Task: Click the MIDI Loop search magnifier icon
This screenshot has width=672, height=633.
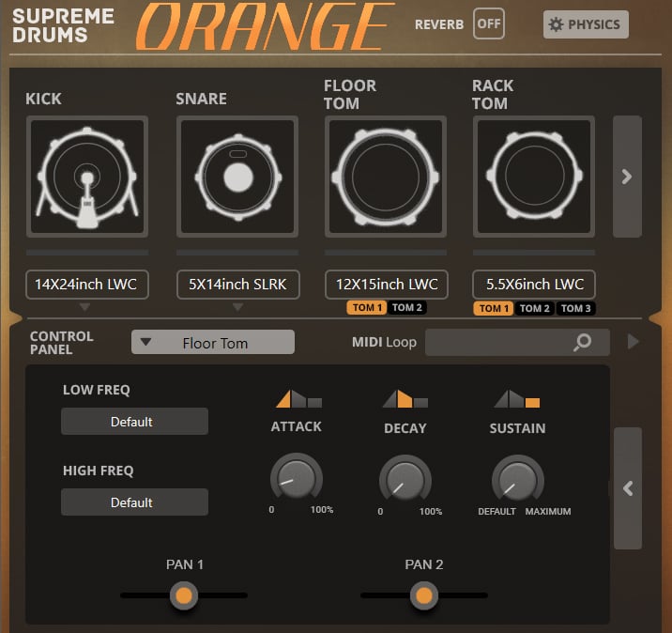Action: [x=583, y=343]
